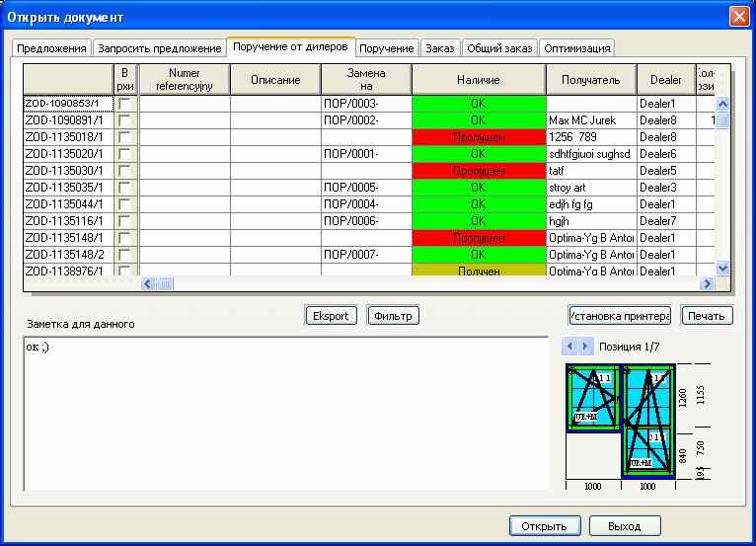The width and height of the screenshot is (756, 546).
Task: Tick the checkbox for row ZOD-1135030/1
Action: click(x=124, y=171)
